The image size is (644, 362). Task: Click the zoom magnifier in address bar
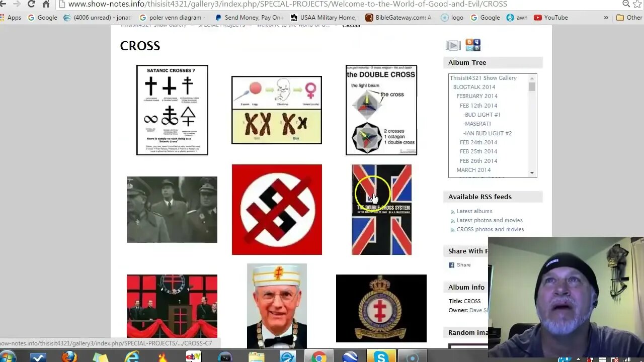[626, 4]
